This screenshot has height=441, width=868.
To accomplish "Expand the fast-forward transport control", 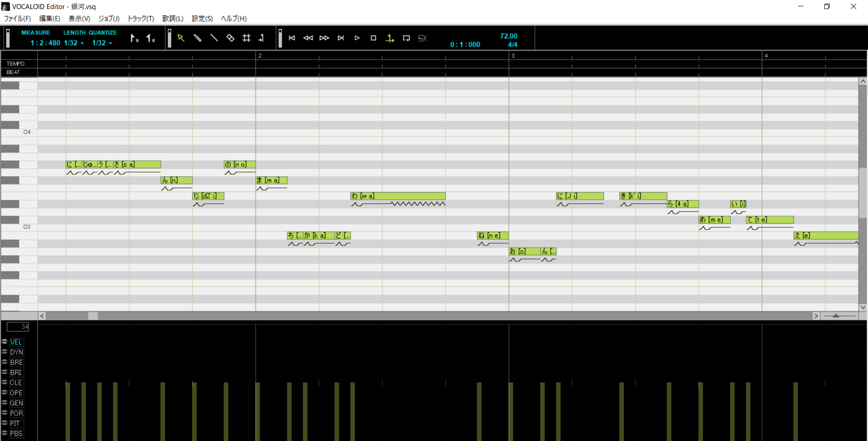I will click(x=325, y=38).
